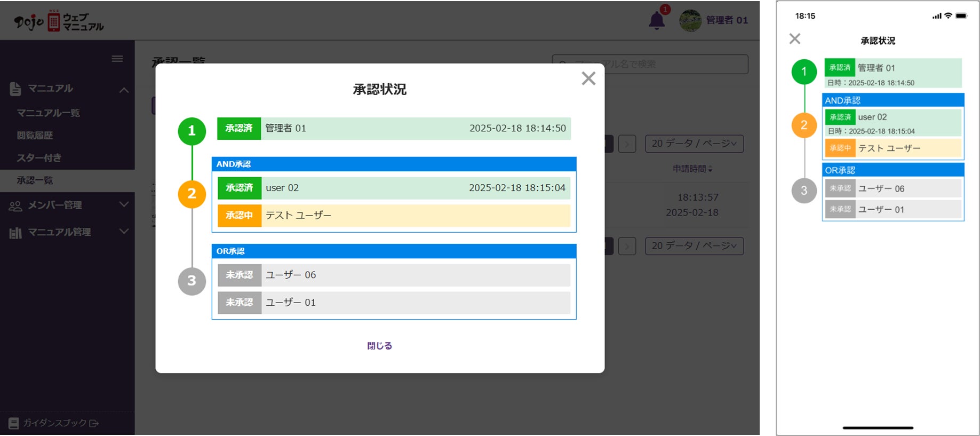Open the lower 20 データ/ページ dropdown
Screen dimensions: 980x436
694,245
